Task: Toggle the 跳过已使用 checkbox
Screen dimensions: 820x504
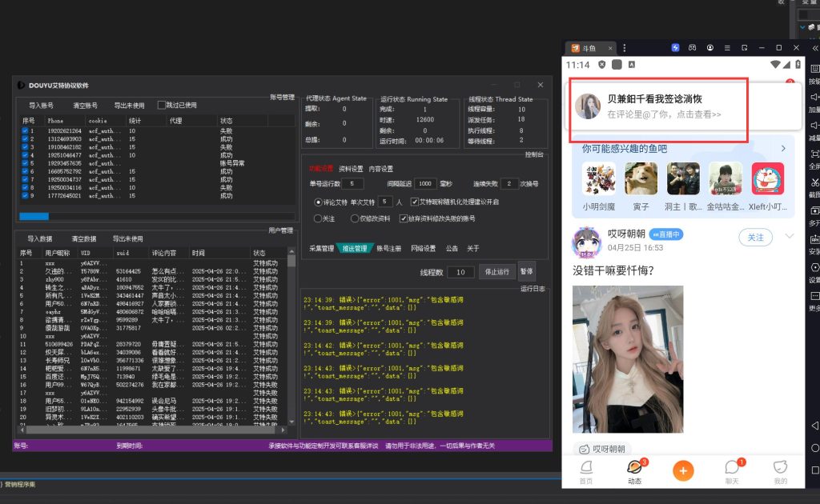Action: pyautogui.click(x=162, y=105)
